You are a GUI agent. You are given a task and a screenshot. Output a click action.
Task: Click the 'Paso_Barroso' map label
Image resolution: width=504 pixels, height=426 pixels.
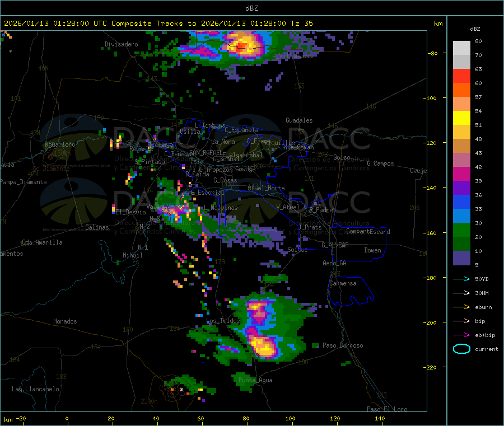click(x=343, y=345)
